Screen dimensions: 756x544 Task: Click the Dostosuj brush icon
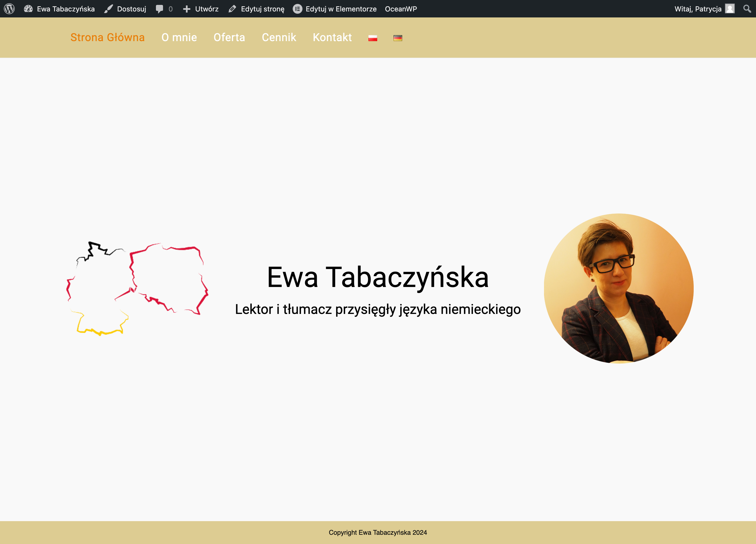click(108, 9)
